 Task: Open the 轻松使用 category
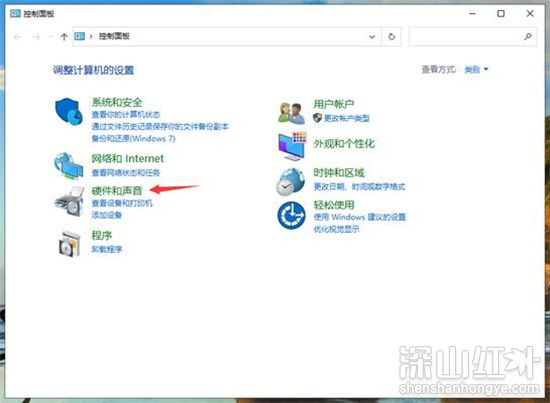[x=334, y=205]
